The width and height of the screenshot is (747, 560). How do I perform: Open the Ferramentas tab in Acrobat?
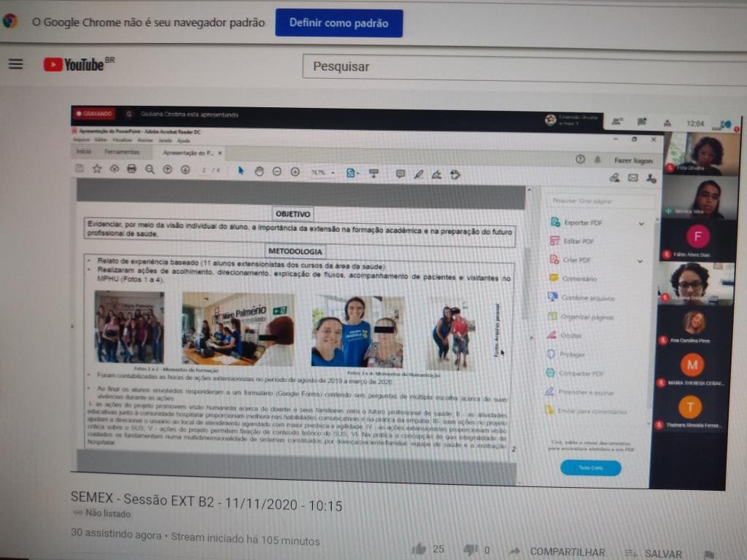pyautogui.click(x=122, y=152)
